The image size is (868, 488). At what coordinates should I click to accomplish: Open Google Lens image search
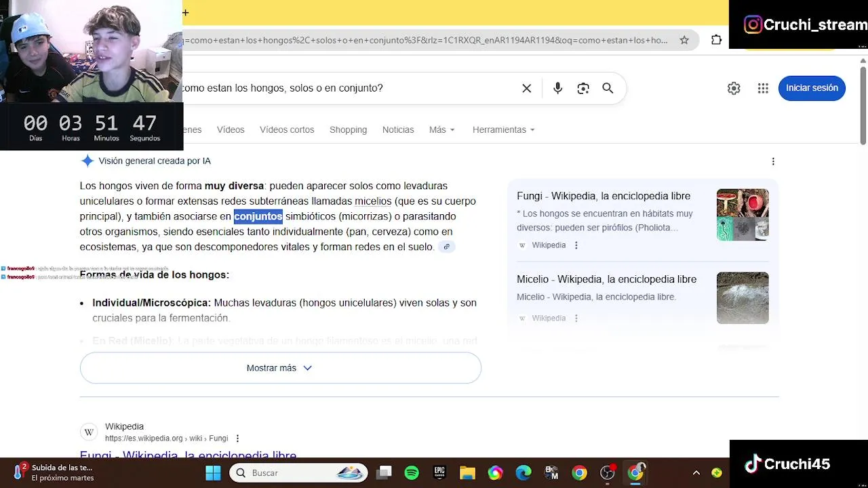click(583, 88)
